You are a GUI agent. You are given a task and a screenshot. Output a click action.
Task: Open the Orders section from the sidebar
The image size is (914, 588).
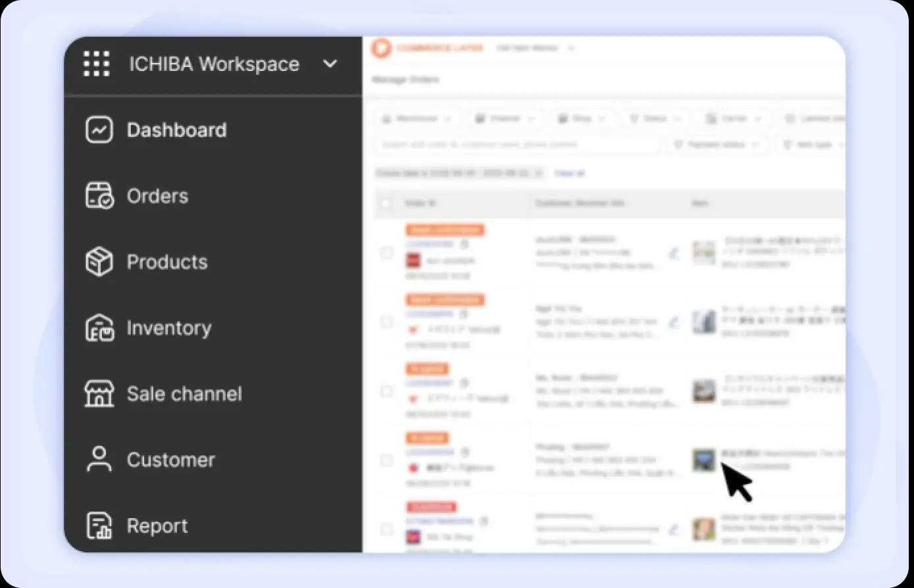(99, 195)
